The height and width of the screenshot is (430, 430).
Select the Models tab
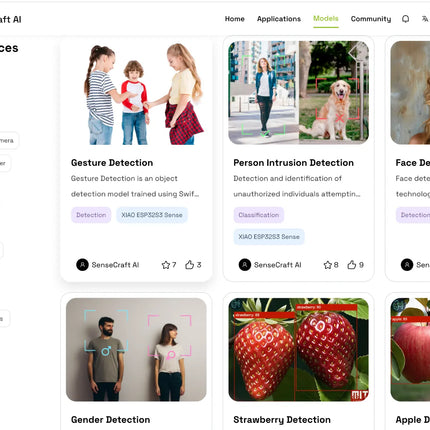(326, 19)
